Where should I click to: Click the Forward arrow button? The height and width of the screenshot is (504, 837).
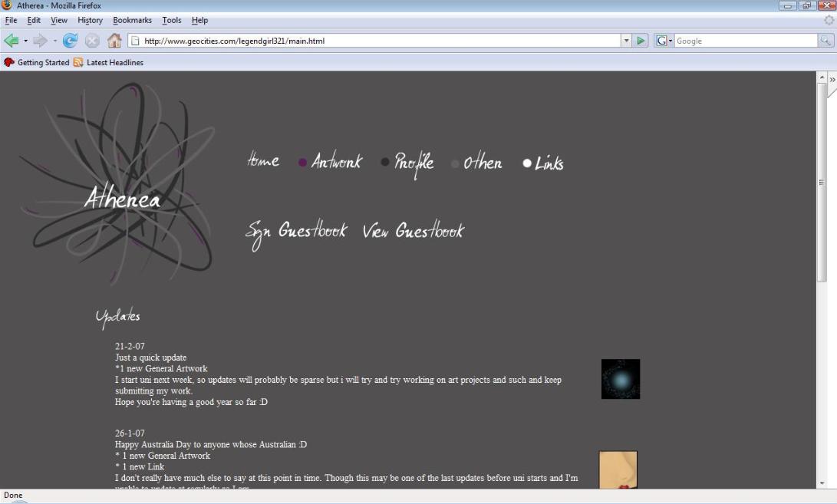coord(40,41)
